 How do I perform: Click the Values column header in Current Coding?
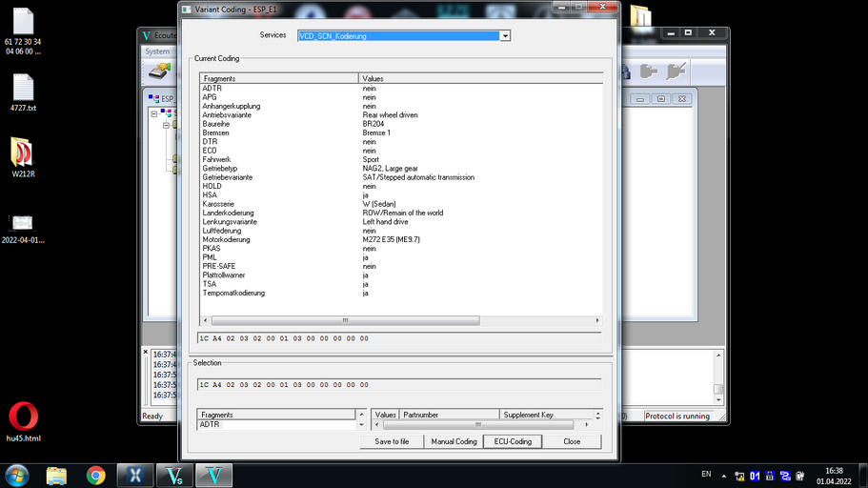(480, 79)
